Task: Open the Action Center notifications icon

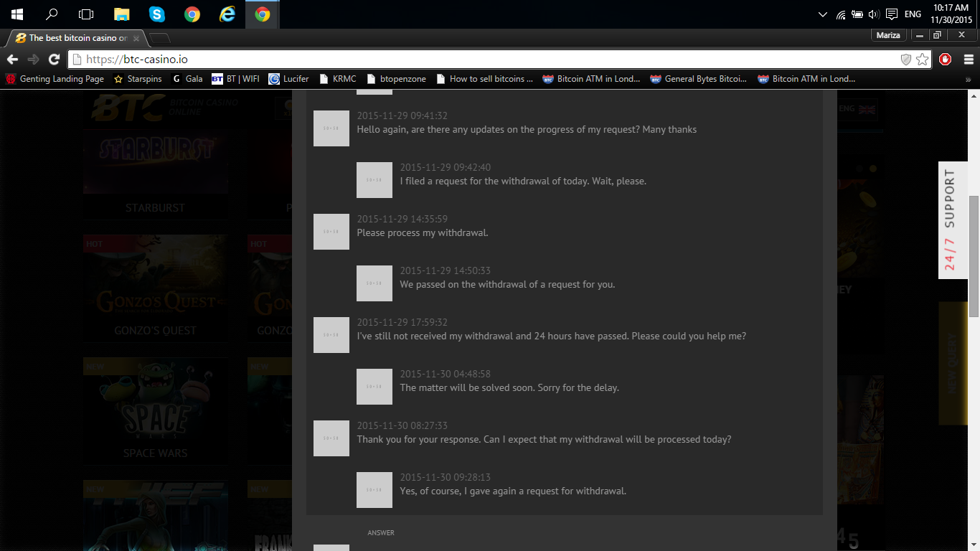Action: pos(892,14)
